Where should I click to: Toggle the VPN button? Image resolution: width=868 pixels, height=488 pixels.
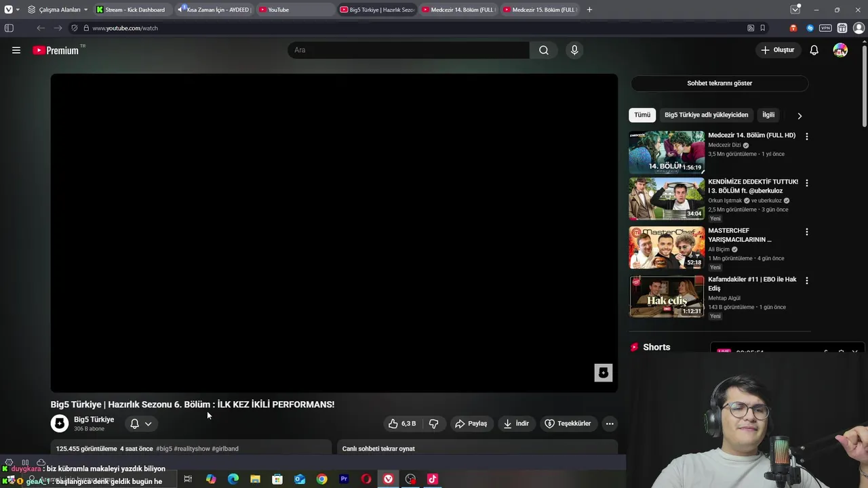click(x=825, y=28)
